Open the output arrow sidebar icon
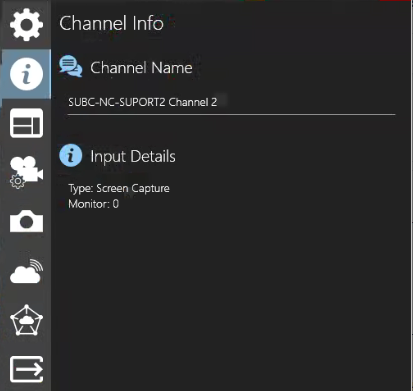 click(x=26, y=369)
